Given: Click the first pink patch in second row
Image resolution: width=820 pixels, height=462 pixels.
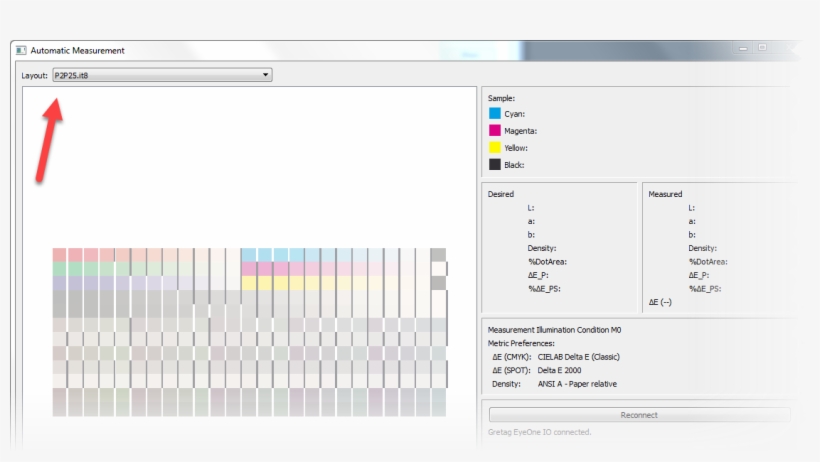Looking at the screenshot, I should pos(248,269).
